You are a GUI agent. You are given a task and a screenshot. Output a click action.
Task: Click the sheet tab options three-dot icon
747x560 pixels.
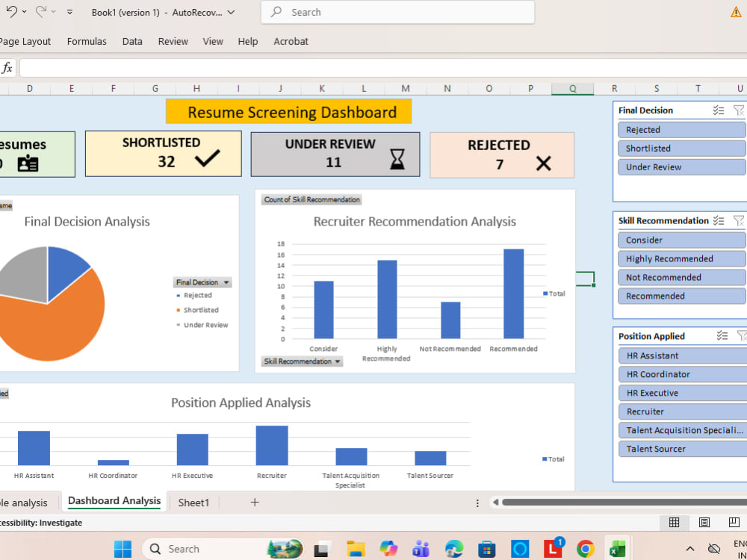[477, 503]
